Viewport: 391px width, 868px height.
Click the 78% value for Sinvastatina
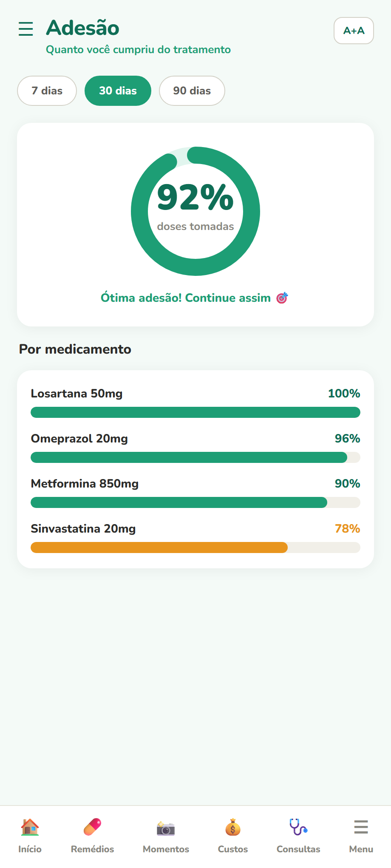(x=347, y=529)
